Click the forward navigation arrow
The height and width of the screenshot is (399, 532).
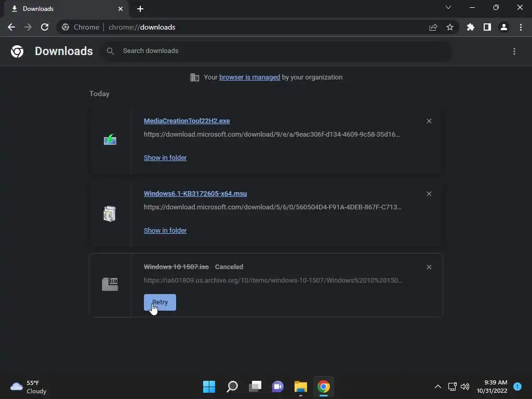(x=28, y=27)
